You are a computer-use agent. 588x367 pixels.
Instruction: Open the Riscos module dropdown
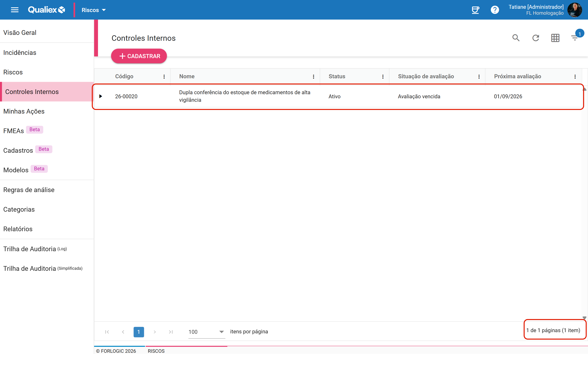point(94,10)
